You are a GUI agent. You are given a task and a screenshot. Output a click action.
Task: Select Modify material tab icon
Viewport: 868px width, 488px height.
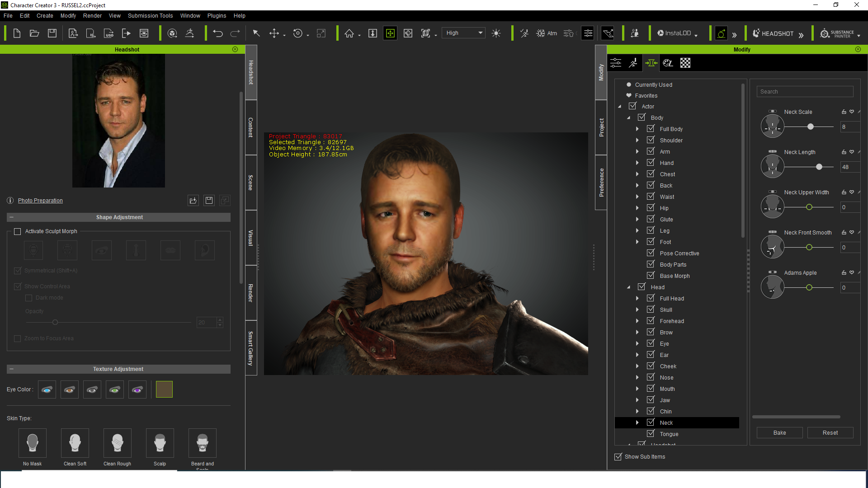pos(668,63)
